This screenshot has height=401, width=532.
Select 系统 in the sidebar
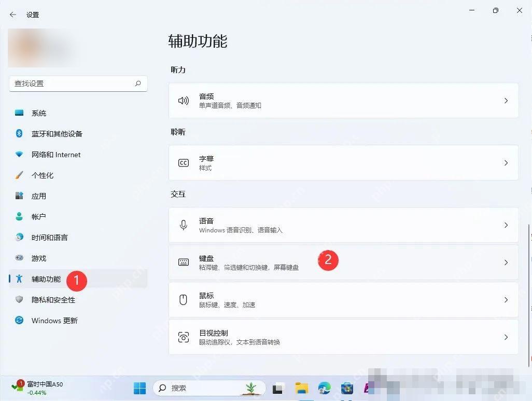[x=78, y=113]
